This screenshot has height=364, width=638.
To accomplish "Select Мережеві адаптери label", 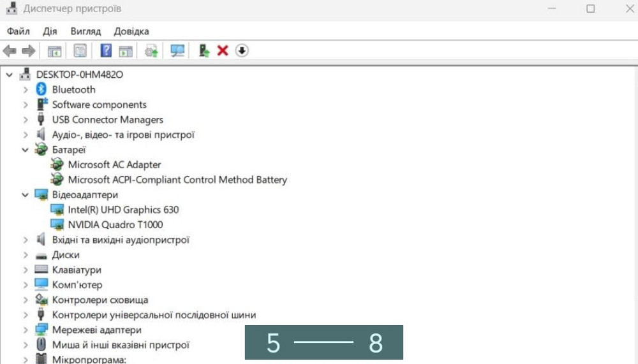I will pyautogui.click(x=96, y=330).
